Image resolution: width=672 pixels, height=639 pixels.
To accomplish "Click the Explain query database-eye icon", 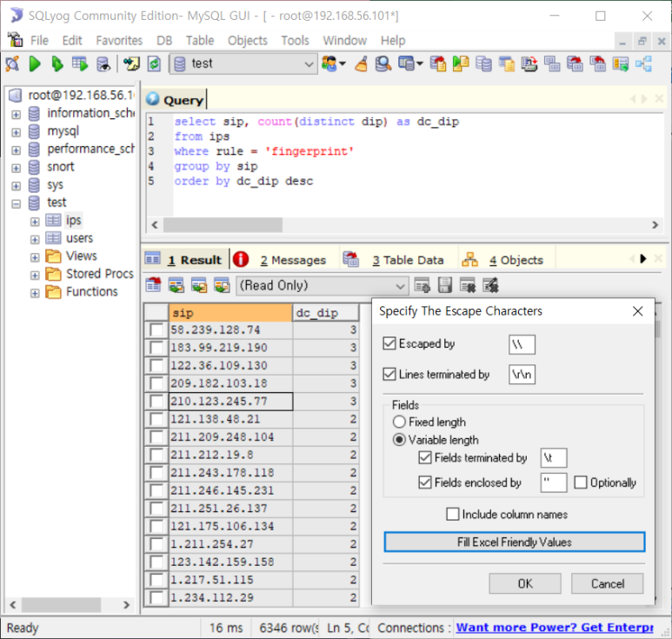I will (103, 64).
